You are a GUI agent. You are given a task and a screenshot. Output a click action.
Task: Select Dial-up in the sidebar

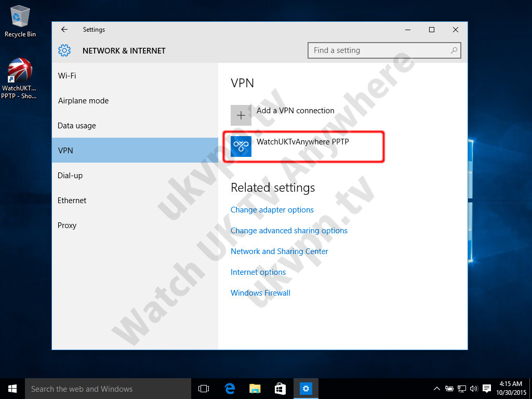pos(135,176)
